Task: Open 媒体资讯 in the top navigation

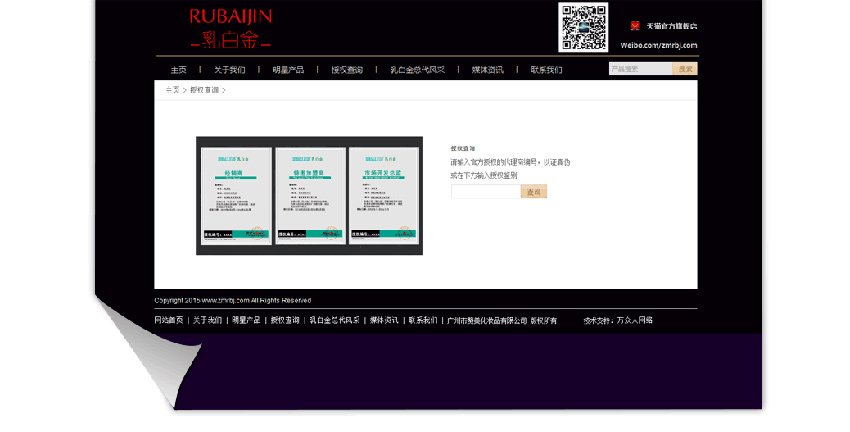Action: [487, 70]
